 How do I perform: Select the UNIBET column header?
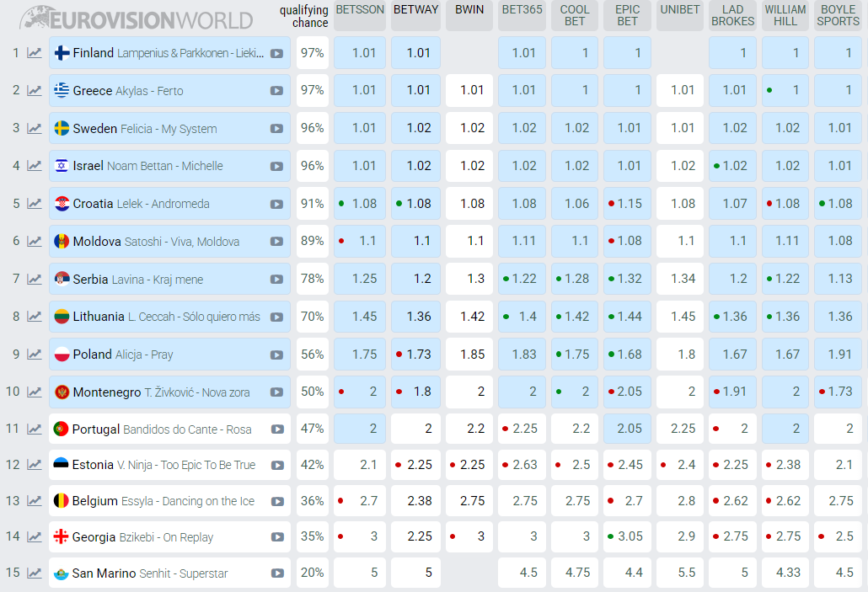click(x=680, y=15)
